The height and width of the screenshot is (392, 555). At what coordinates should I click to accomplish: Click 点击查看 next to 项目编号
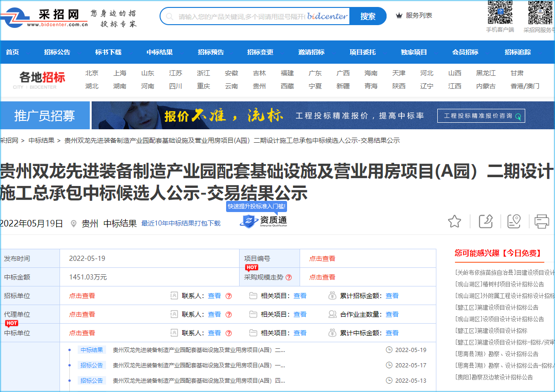tap(322, 259)
